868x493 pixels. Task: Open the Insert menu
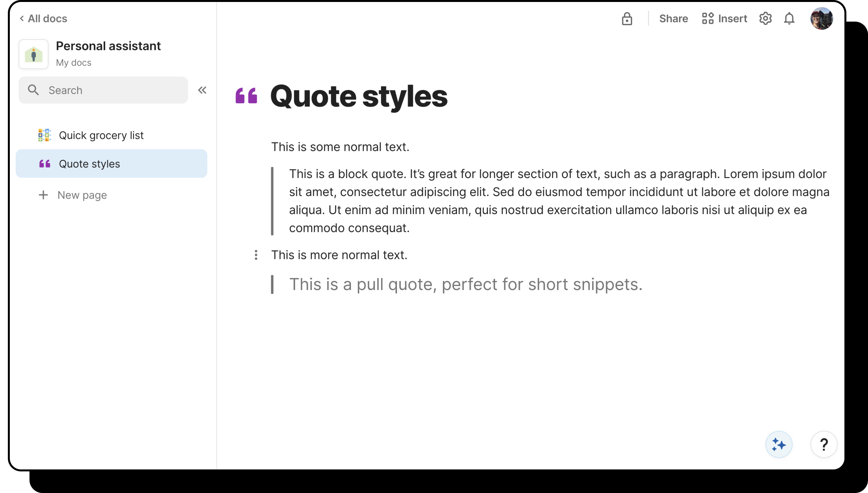[x=724, y=19]
